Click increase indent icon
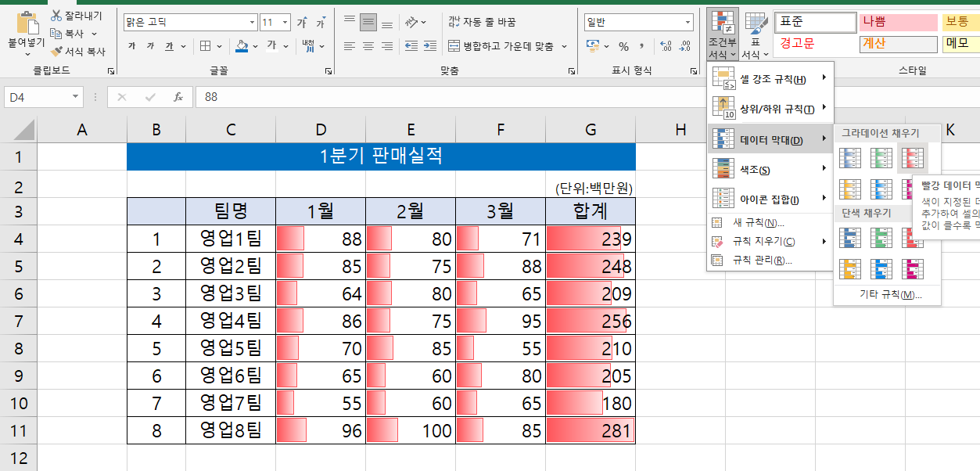This screenshot has width=980, height=471. pos(430,46)
